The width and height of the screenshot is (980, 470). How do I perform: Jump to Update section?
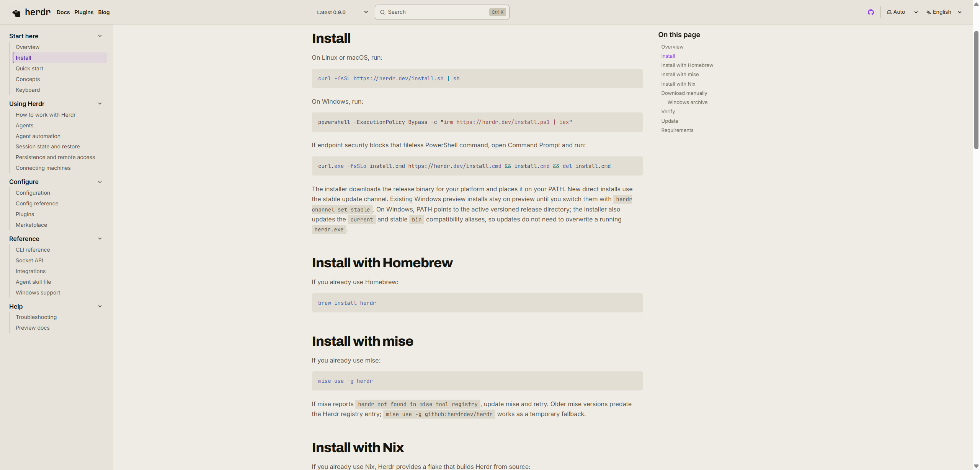pyautogui.click(x=670, y=121)
